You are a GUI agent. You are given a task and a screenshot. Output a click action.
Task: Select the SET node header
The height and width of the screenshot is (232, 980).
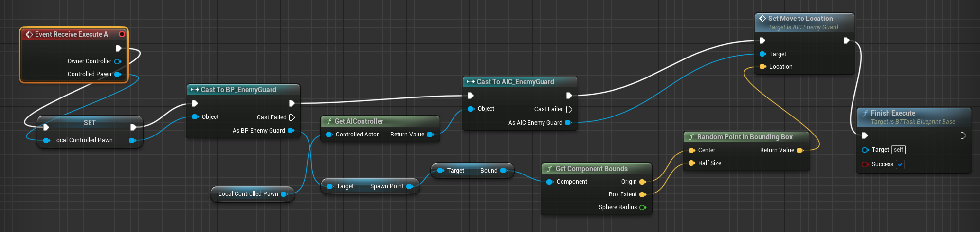90,123
